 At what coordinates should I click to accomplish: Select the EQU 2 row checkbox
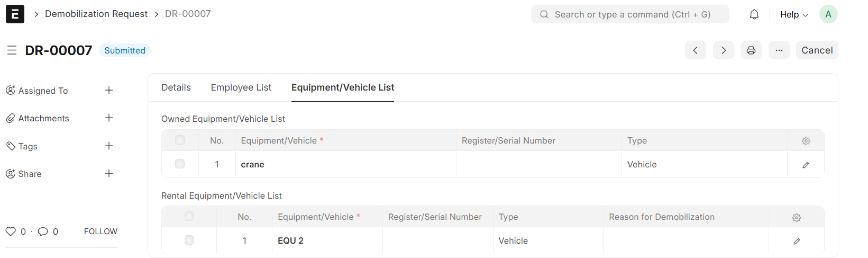tap(189, 240)
